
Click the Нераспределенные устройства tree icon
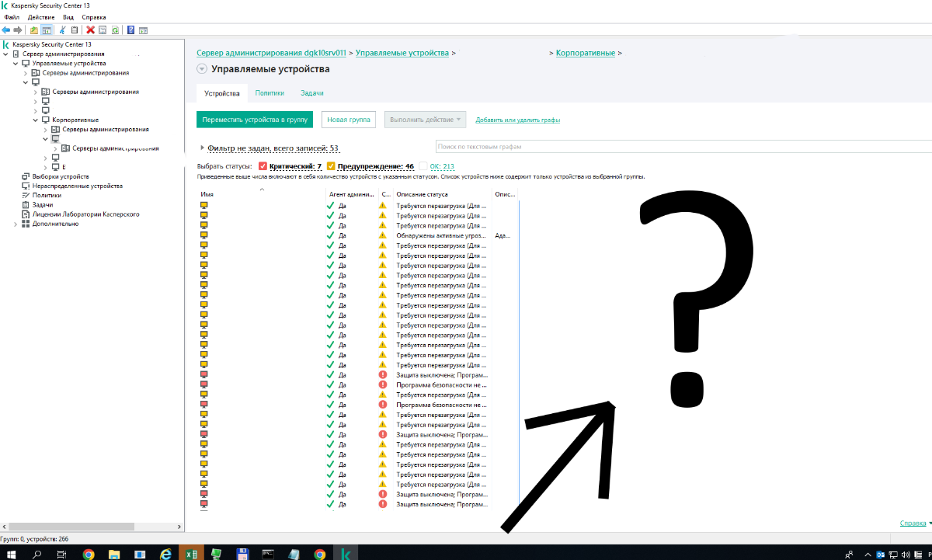click(x=26, y=186)
